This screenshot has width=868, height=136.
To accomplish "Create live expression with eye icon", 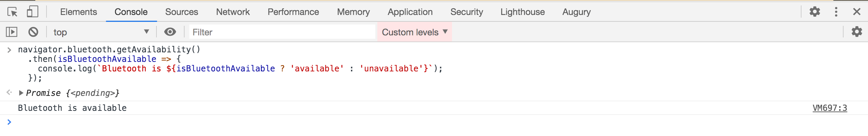I will [170, 32].
